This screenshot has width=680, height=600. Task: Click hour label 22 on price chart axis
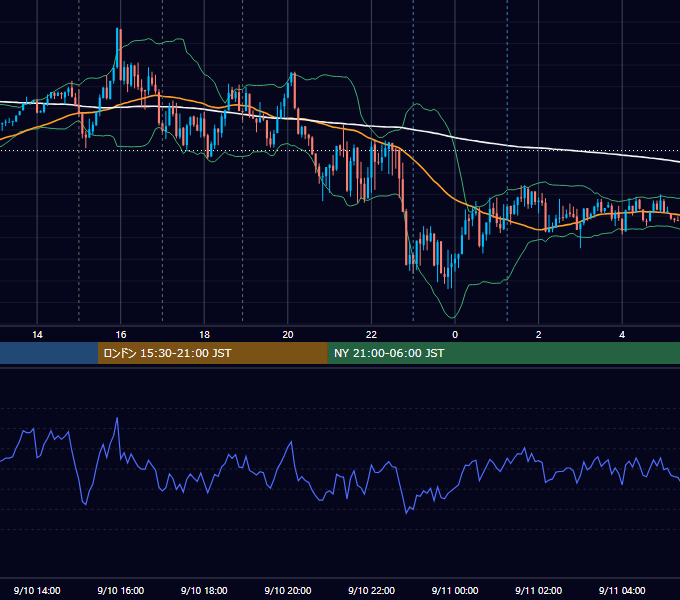pos(371,334)
